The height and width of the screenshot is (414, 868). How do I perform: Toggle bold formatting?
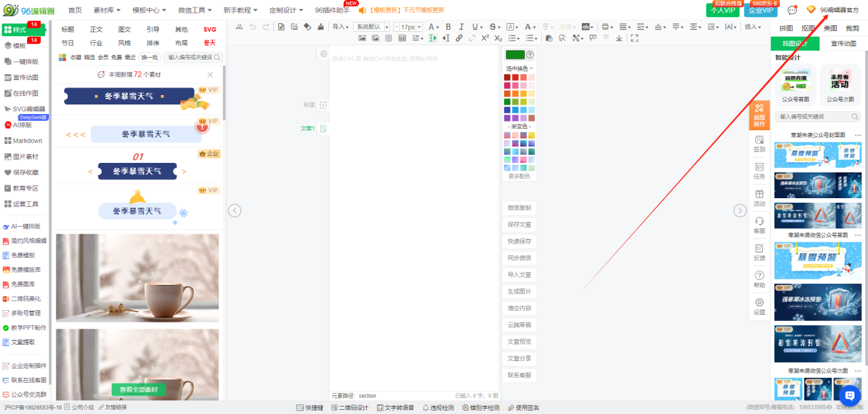point(448,26)
